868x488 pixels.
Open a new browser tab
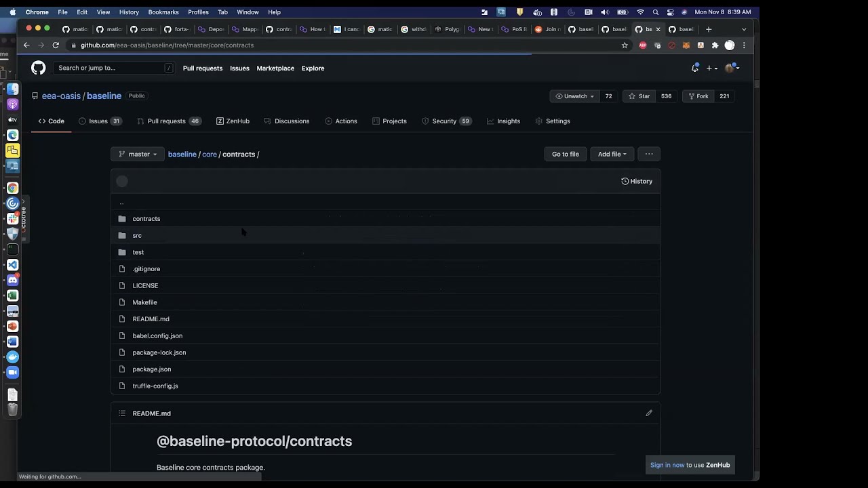point(709,29)
